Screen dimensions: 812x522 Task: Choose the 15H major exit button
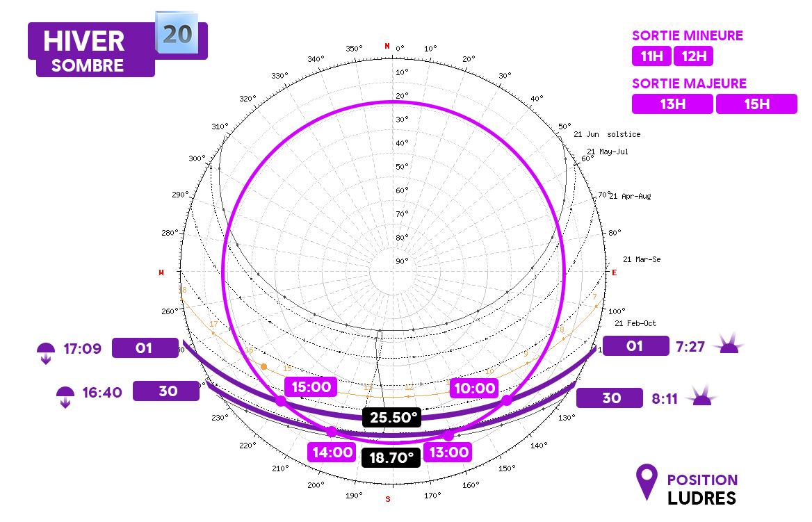(x=756, y=104)
